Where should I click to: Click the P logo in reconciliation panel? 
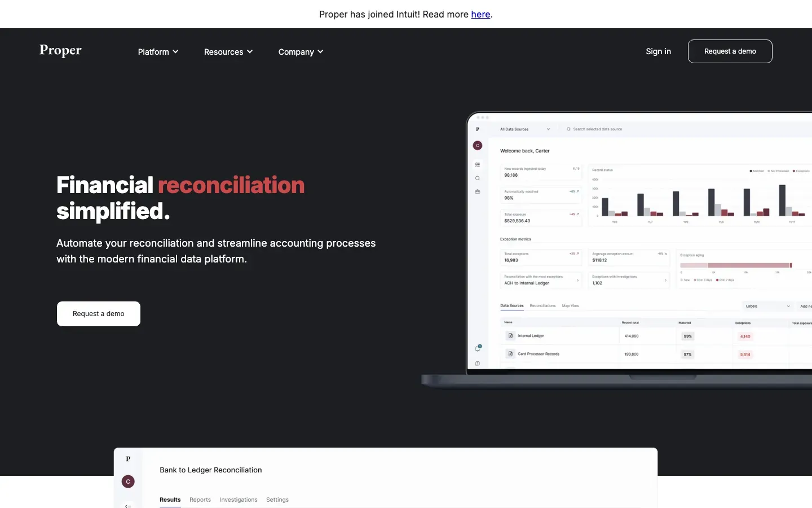[128, 459]
